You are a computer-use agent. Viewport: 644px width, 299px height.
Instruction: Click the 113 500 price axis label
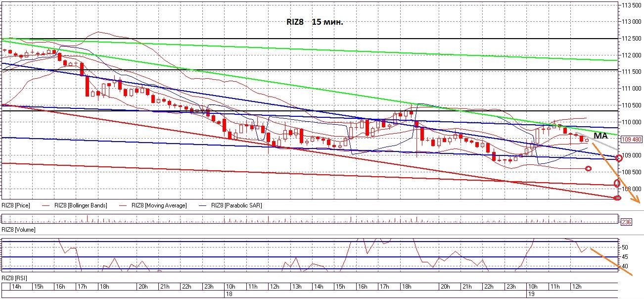point(631,5)
